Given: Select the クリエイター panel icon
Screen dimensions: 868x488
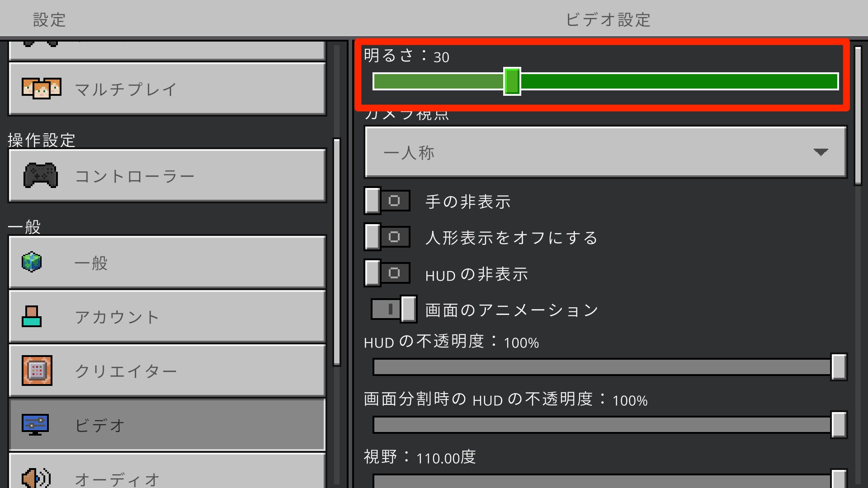Looking at the screenshot, I should [x=37, y=371].
